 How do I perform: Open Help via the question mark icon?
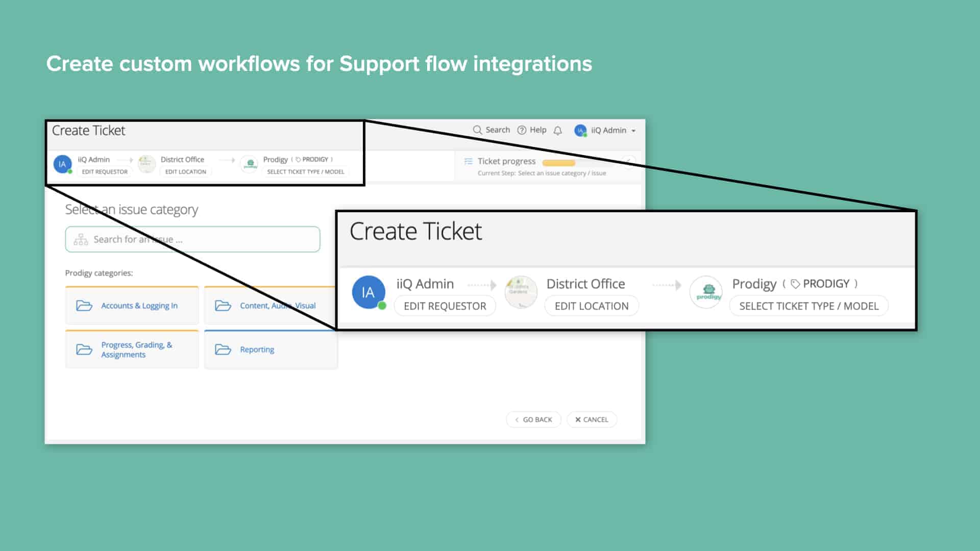[522, 130]
